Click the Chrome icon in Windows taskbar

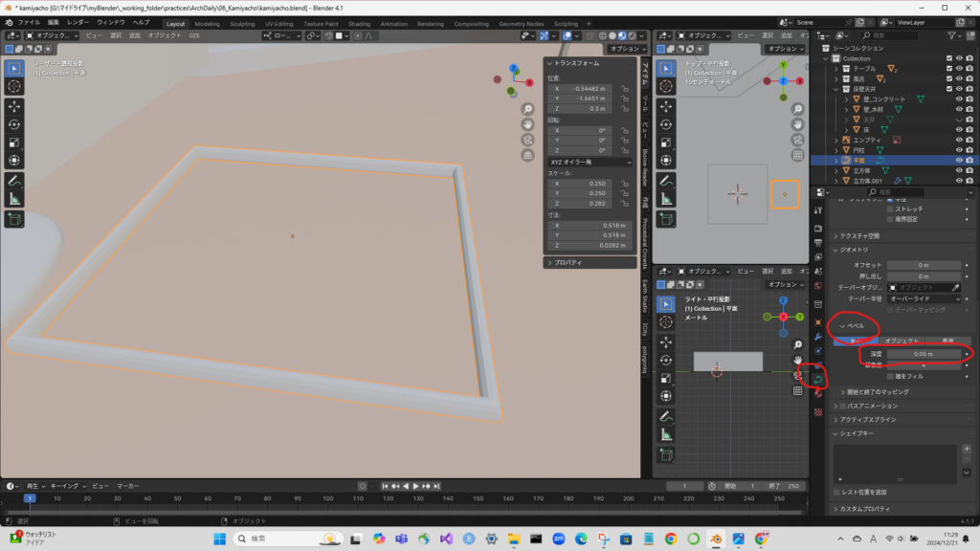tap(670, 540)
